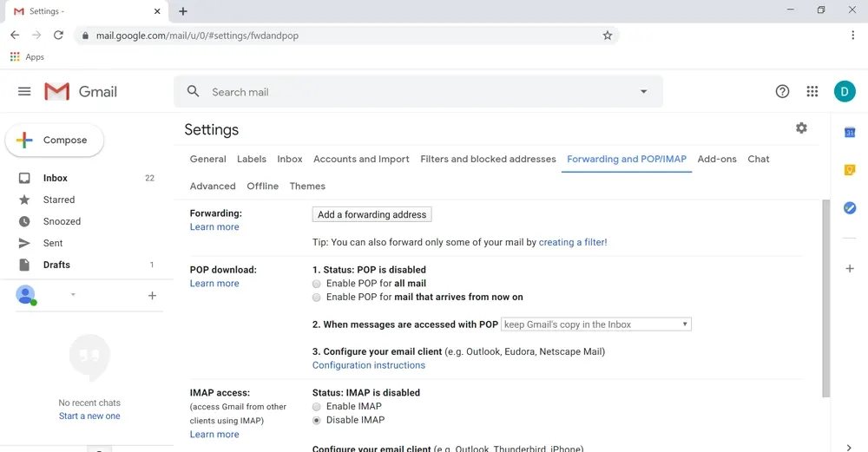868x452 pixels.
Task: Open Google Tasks side panel icon
Action: pyautogui.click(x=850, y=208)
